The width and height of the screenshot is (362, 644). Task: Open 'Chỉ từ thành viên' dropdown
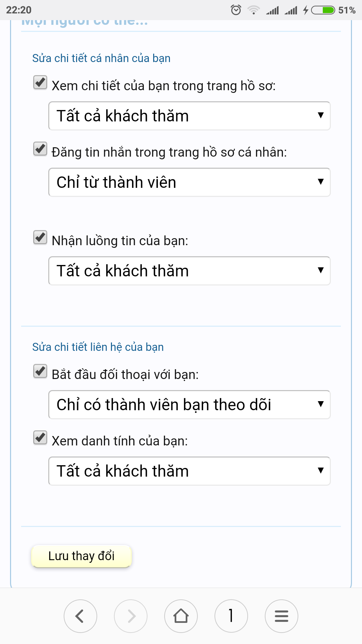[189, 182]
